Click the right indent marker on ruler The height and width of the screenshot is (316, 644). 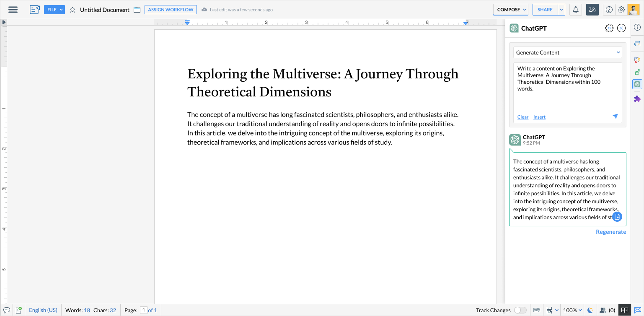[x=466, y=23]
